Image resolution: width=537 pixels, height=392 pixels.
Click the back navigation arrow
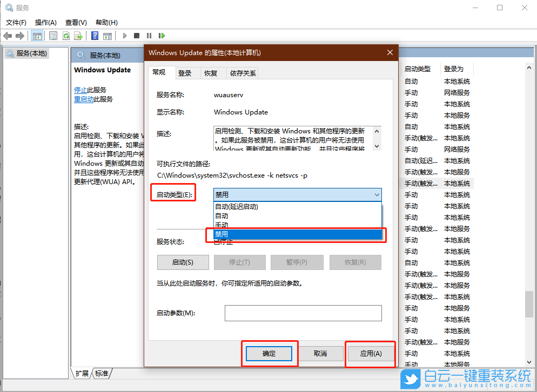tap(7, 36)
